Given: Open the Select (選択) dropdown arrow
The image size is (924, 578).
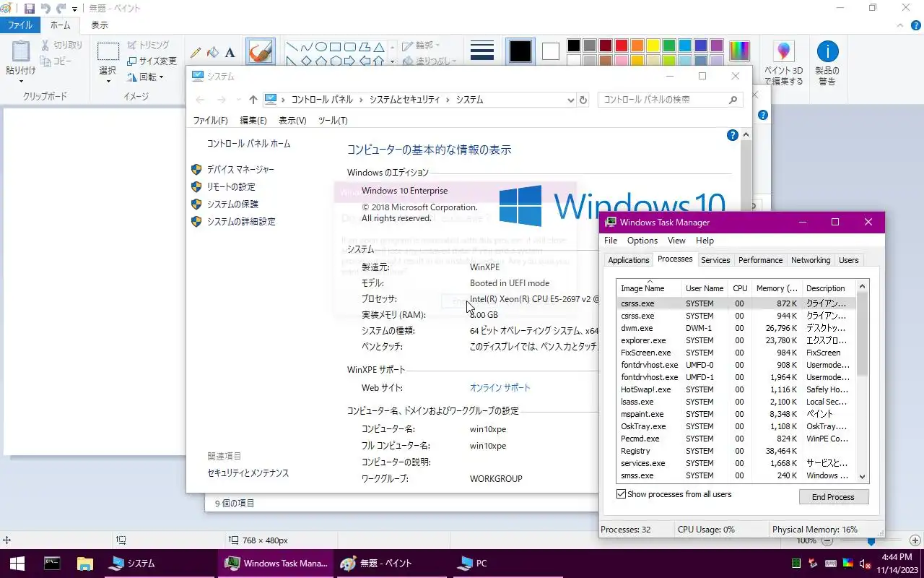Looking at the screenshot, I should coord(108,82).
